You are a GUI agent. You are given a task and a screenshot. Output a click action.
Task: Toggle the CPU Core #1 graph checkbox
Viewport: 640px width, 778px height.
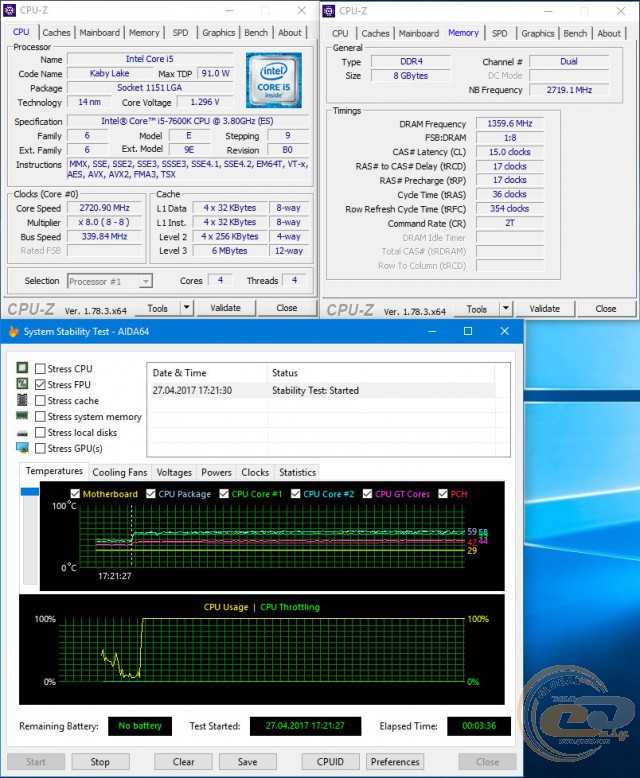tap(224, 494)
